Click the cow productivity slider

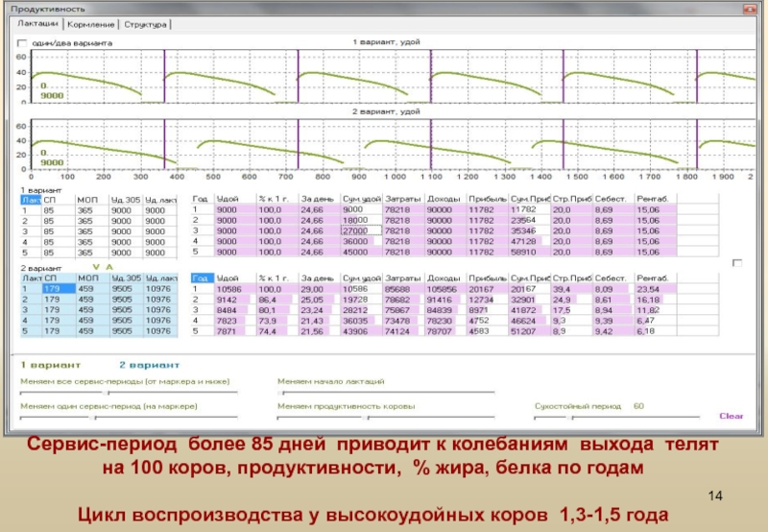(x=384, y=417)
